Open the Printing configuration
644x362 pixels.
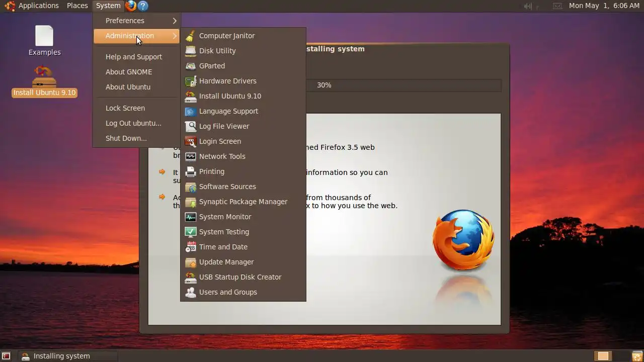(x=243, y=171)
